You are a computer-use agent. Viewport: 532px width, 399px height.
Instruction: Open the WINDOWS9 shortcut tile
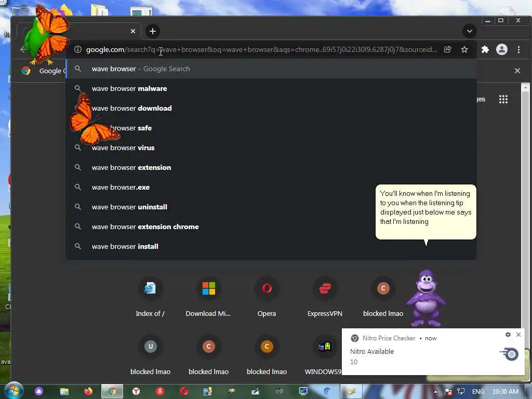pyautogui.click(x=323, y=355)
